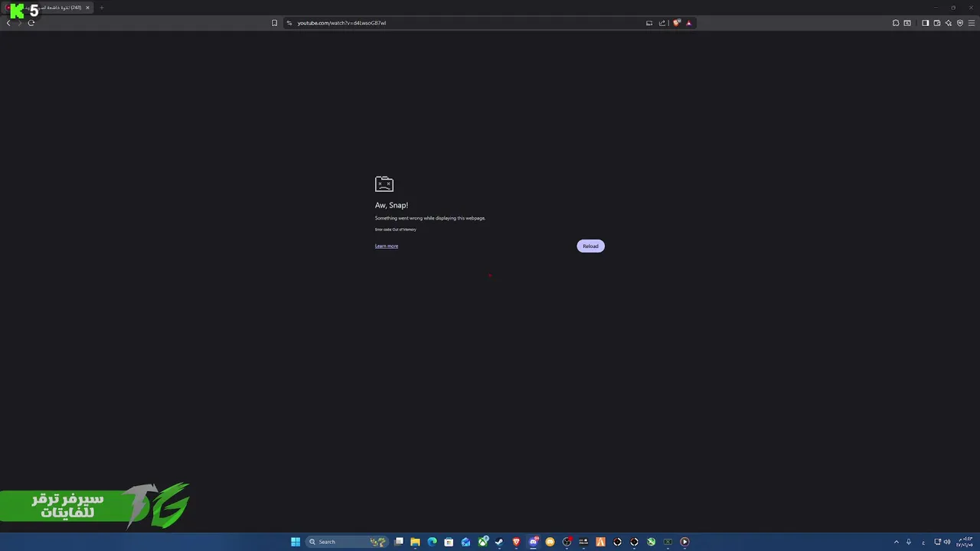Go back using the browser back arrow
This screenshot has width=980, height=551.
8,23
